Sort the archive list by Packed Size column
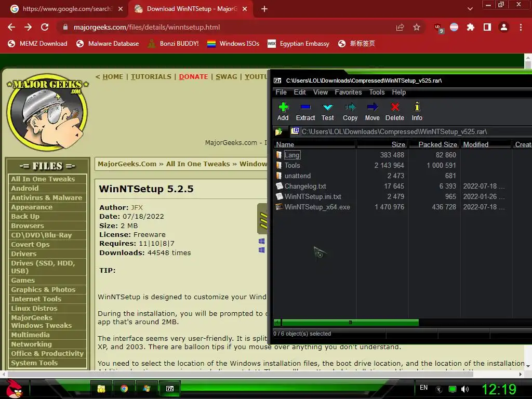 [434, 144]
